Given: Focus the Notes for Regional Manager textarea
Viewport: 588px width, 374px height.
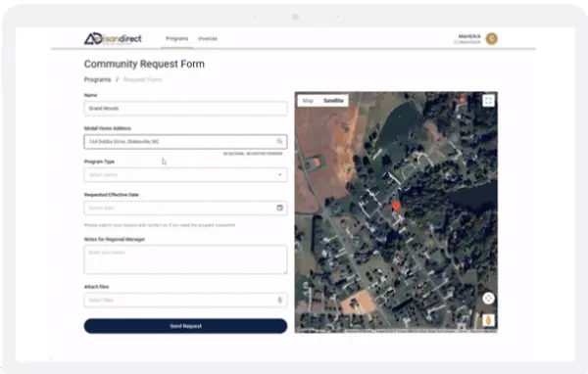Looking at the screenshot, I should point(185,259).
